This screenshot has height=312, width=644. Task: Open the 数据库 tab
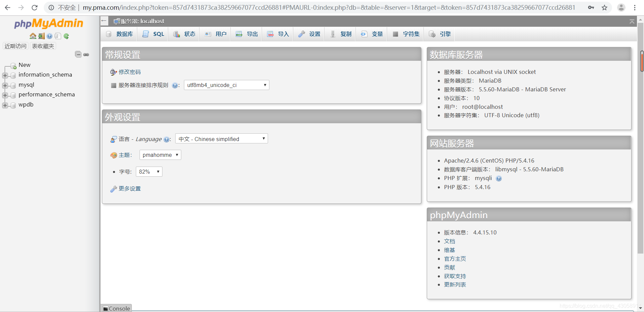pos(119,34)
